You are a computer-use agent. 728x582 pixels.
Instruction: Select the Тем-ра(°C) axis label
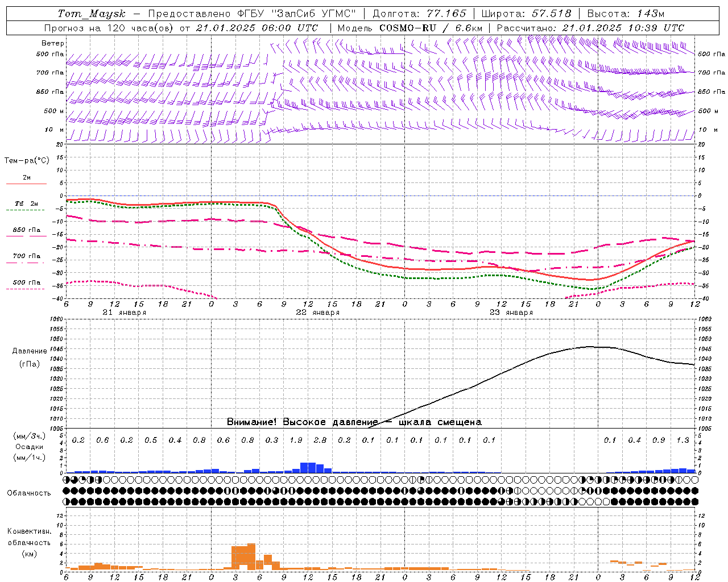(x=27, y=161)
